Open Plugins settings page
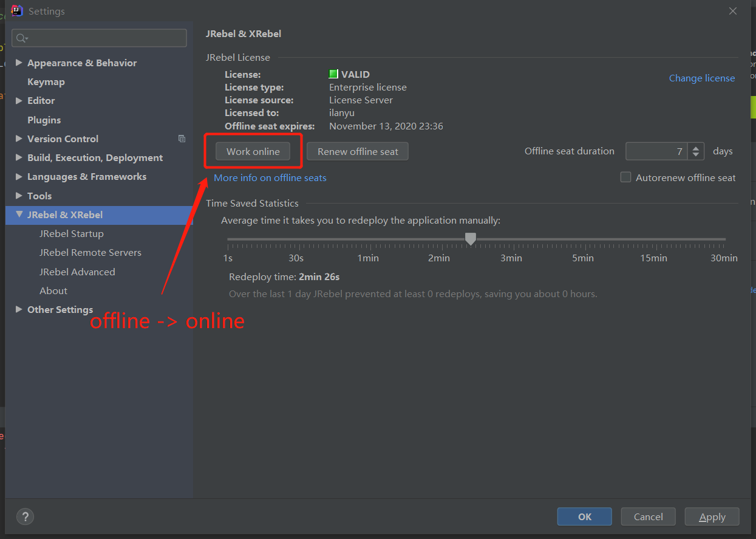 pyautogui.click(x=44, y=120)
